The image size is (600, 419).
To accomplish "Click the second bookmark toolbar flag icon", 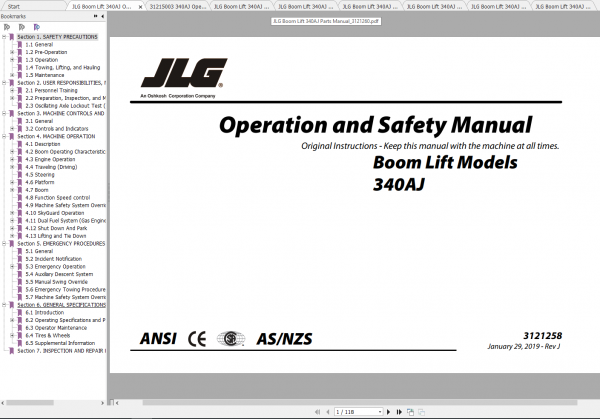I will click(x=22, y=27).
